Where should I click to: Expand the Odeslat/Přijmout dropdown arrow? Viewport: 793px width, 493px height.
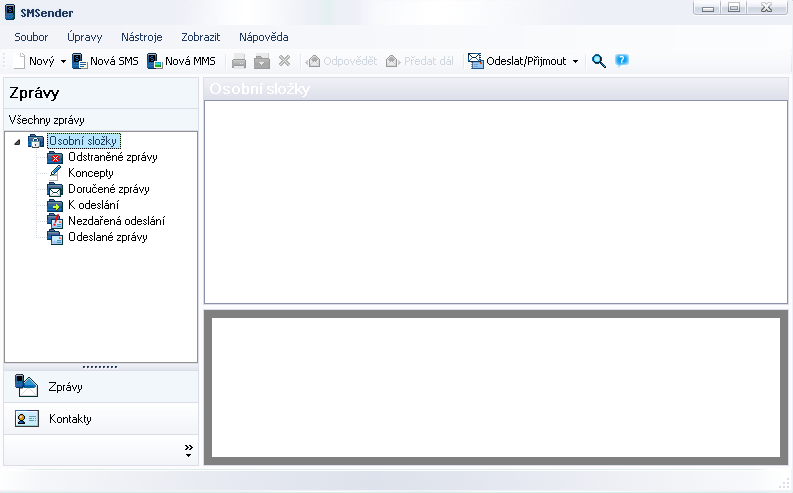(575, 61)
